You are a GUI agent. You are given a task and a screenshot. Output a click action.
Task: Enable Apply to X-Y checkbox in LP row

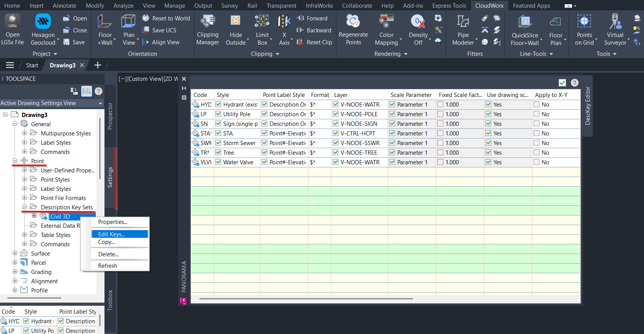click(x=537, y=114)
